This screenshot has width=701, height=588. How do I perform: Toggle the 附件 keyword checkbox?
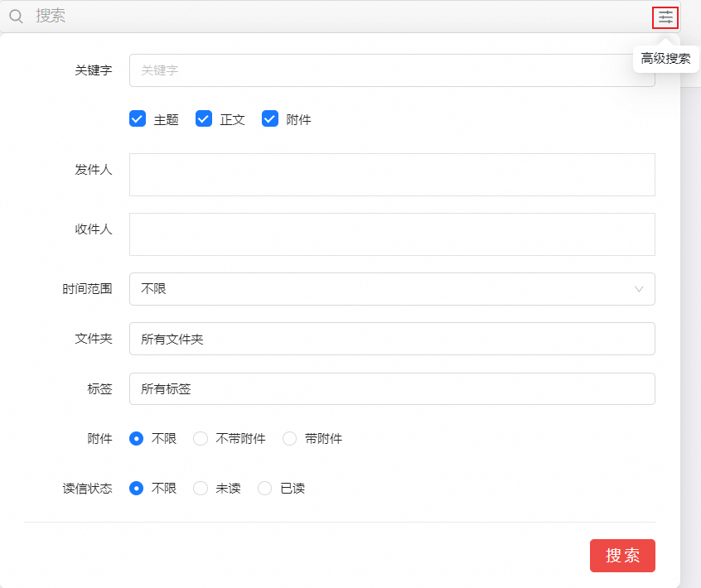[x=269, y=119]
